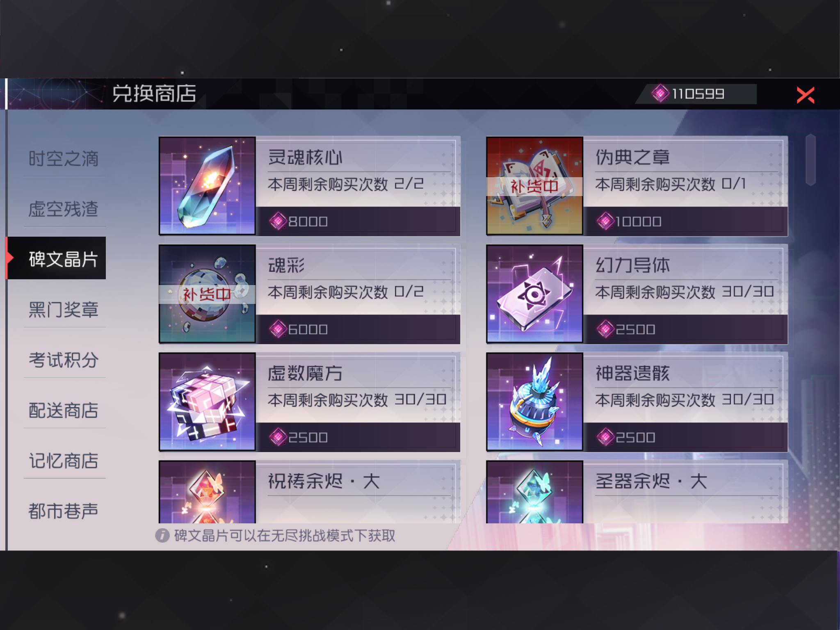Open the 考试积分 tab
The width and height of the screenshot is (840, 630).
coord(64,360)
